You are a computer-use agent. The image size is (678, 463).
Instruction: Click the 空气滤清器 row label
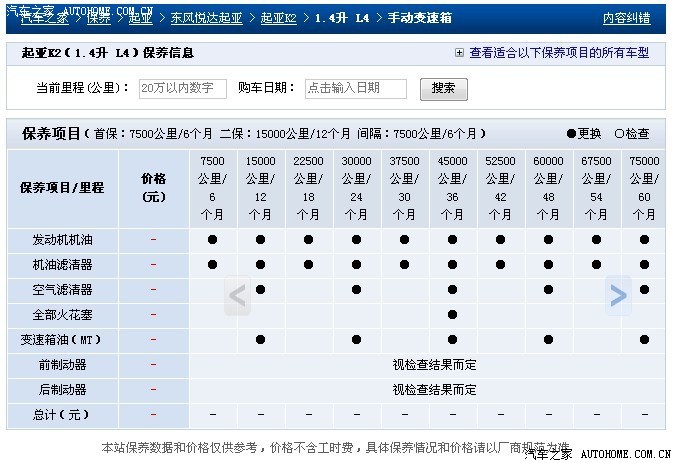click(63, 290)
